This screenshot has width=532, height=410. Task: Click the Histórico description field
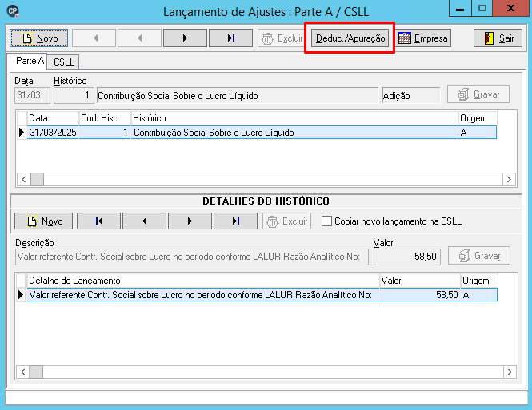pos(238,96)
